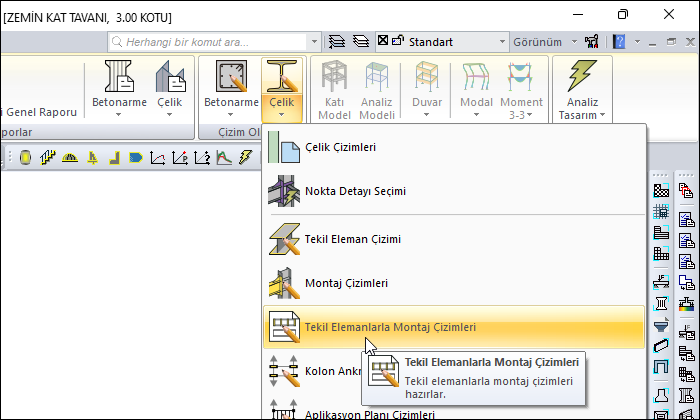Image resolution: width=700 pixels, height=420 pixels.
Task: Expand the Betonarme report dropdown arrow
Action: pyautogui.click(x=118, y=115)
